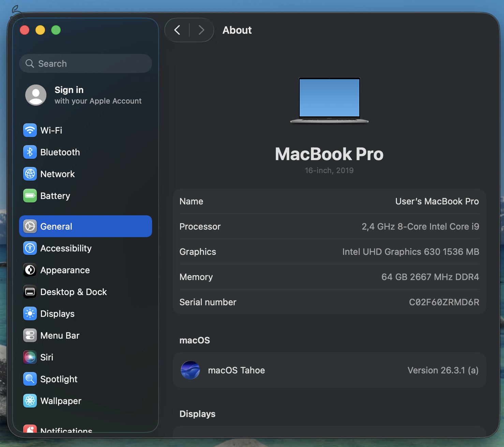Open Wi-Fi settings via its icon
The image size is (504, 447).
[30, 130]
